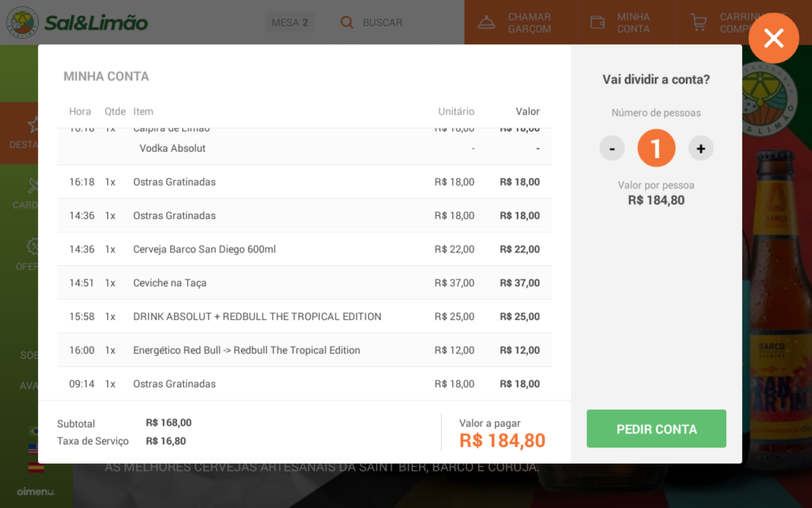This screenshot has width=812, height=508.
Task: Select the 09:14 Ostras Gratinadas row
Action: pos(304,383)
